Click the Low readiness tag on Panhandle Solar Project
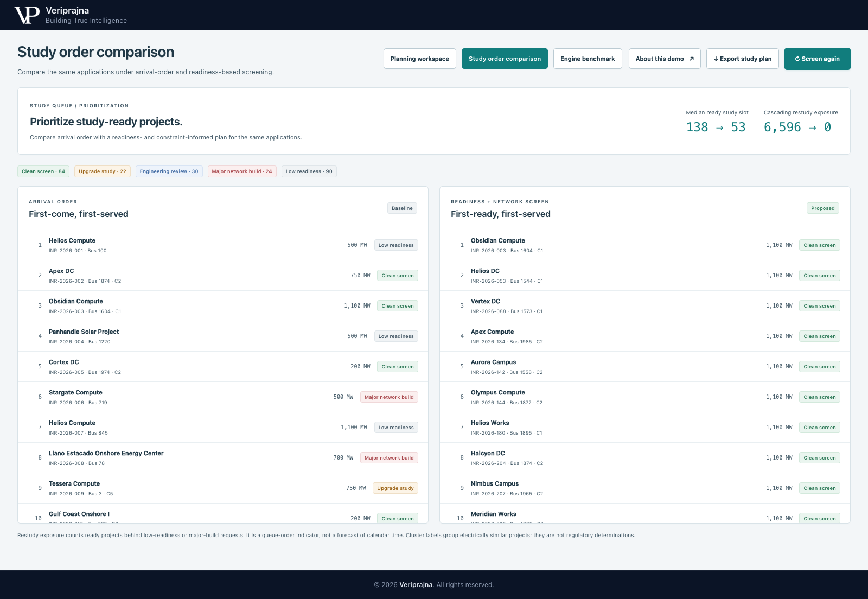868x599 pixels. pyautogui.click(x=396, y=336)
